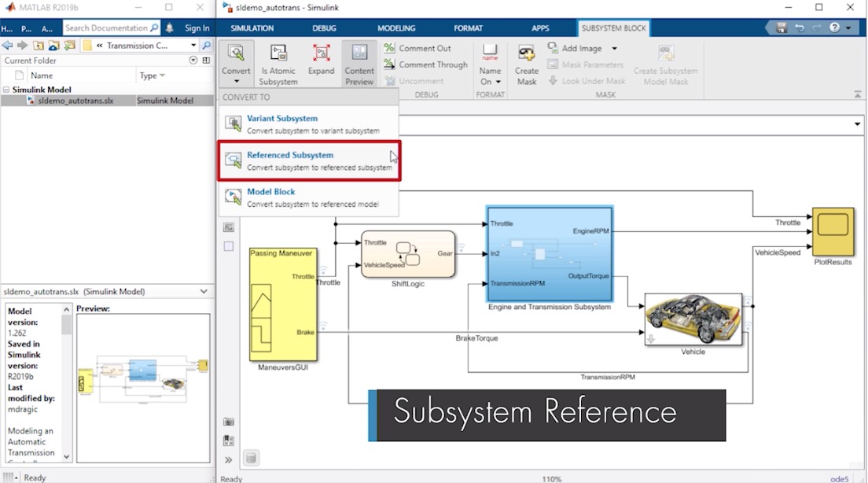Select the Vehicle subsystem block
Image resolution: width=868 pixels, height=483 pixels.
click(693, 319)
